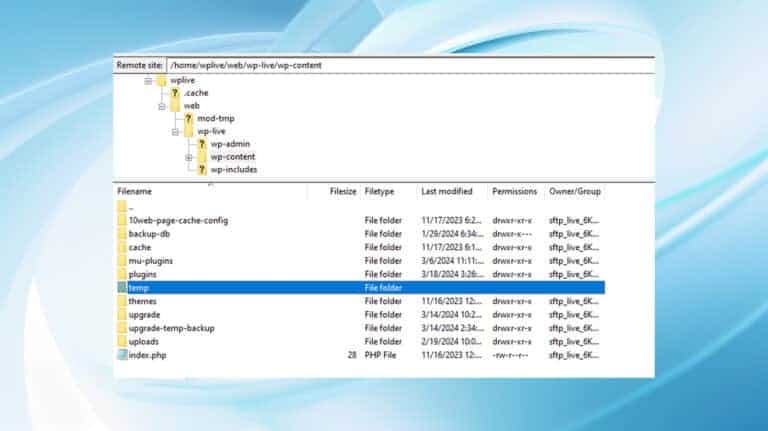
Task: Click the 10web-page-cache-config folder icon
Action: [122, 220]
